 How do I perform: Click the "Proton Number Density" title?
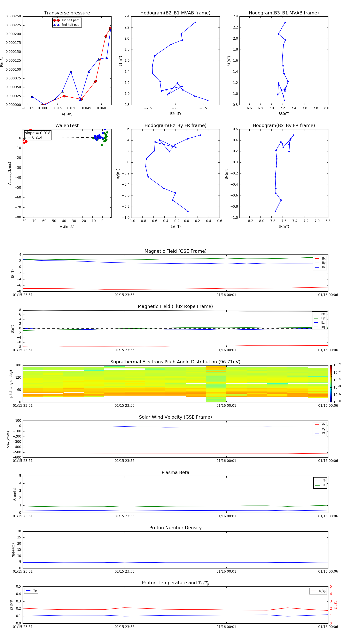point(175,528)
